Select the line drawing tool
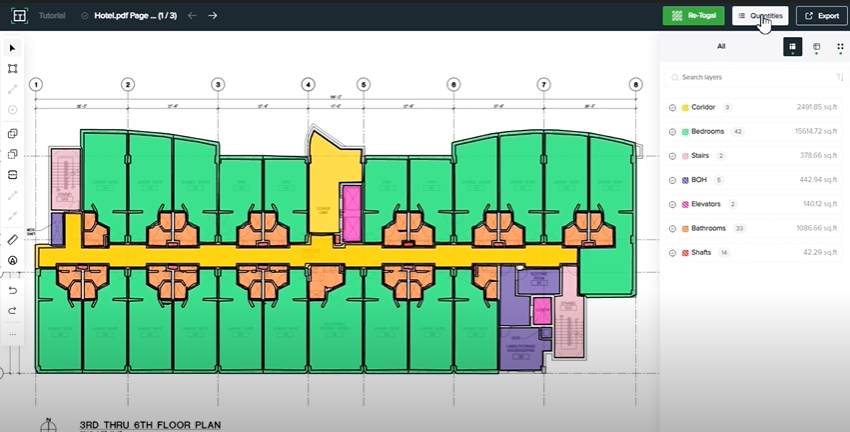 pos(12,89)
